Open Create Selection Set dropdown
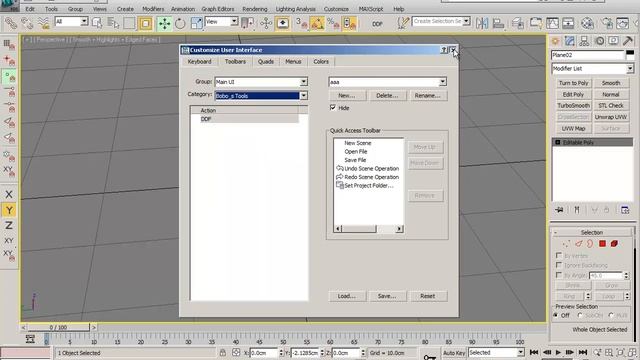The image size is (640, 360). tap(466, 21)
